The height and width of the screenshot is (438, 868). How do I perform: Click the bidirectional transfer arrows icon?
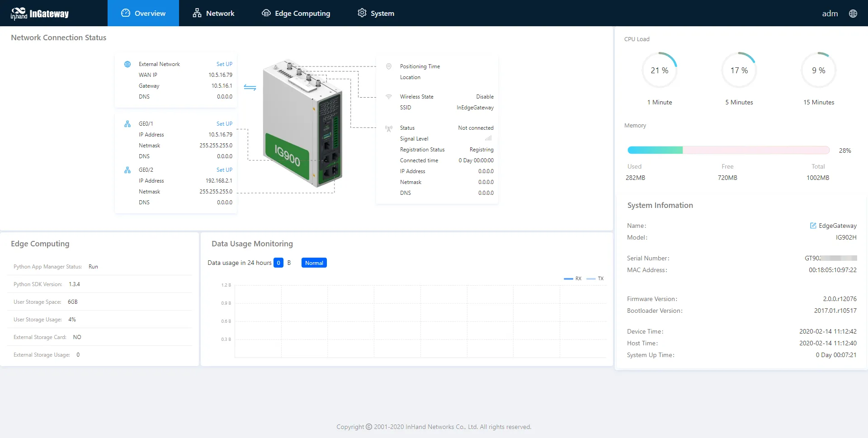[250, 87]
